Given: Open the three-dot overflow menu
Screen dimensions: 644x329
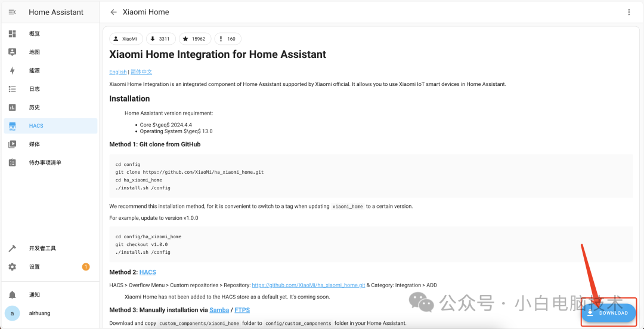Looking at the screenshot, I should [x=629, y=13].
